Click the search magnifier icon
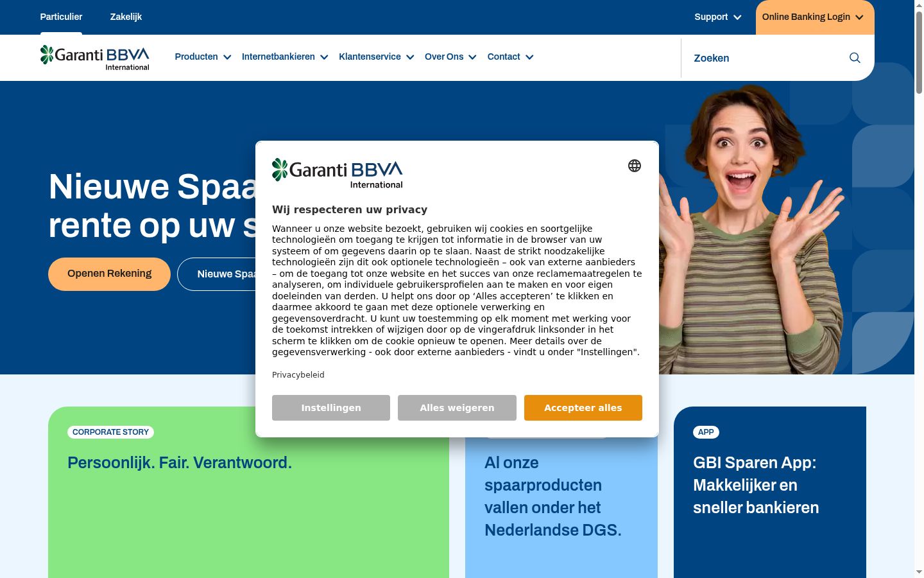This screenshot has width=924, height=578. click(855, 58)
